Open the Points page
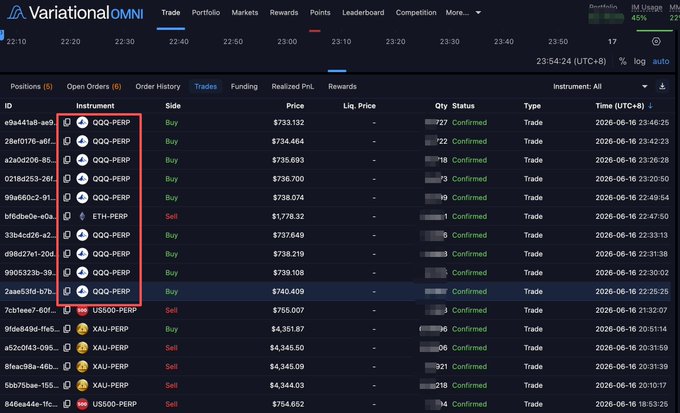 pyautogui.click(x=320, y=13)
